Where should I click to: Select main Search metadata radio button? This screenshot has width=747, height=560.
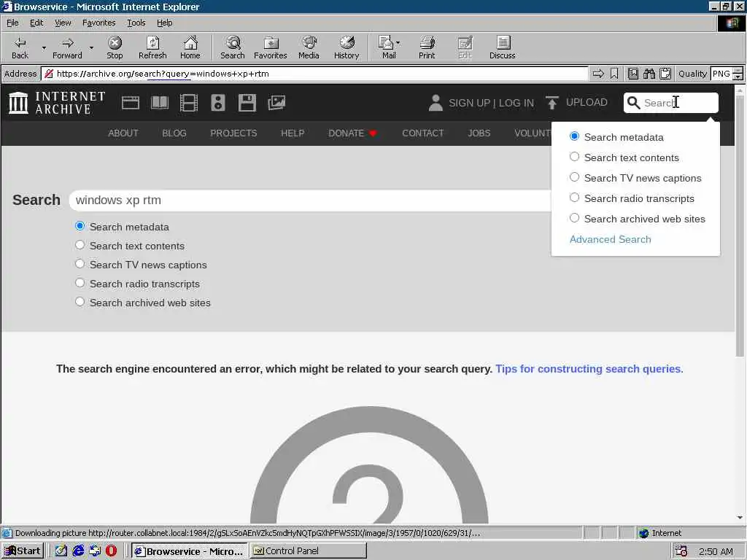pos(80,226)
